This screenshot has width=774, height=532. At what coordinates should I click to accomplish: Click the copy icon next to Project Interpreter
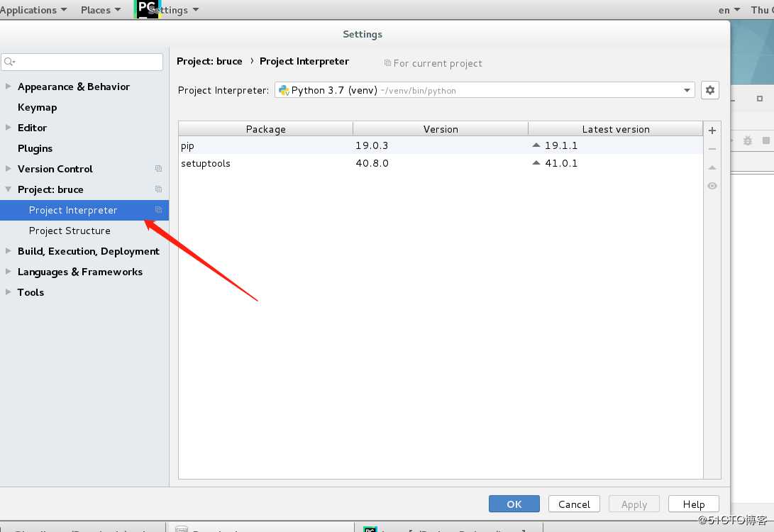158,210
